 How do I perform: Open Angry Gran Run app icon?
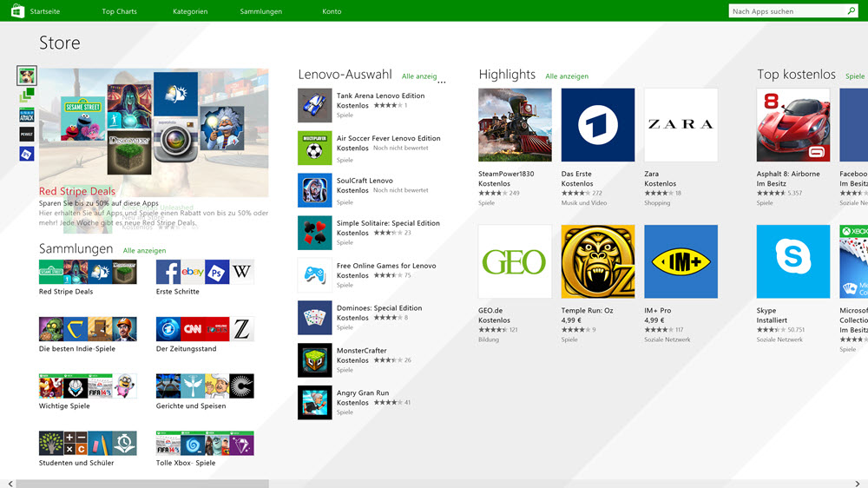[x=314, y=402]
